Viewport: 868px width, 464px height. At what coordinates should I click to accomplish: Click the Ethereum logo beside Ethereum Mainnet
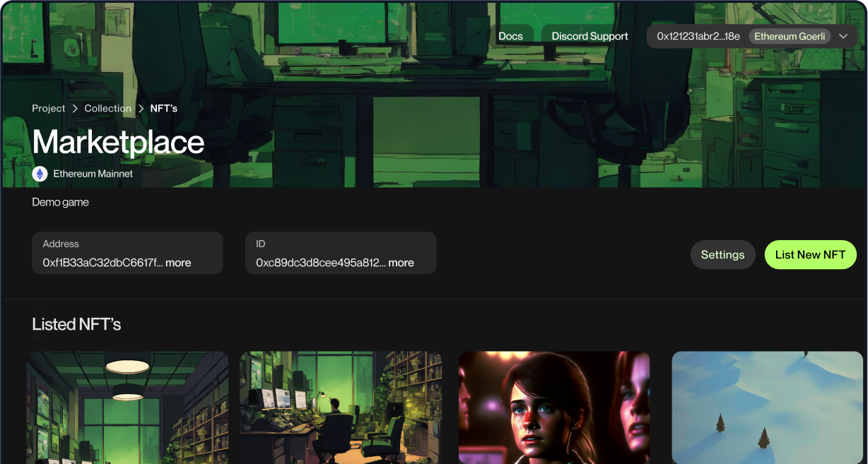[40, 173]
